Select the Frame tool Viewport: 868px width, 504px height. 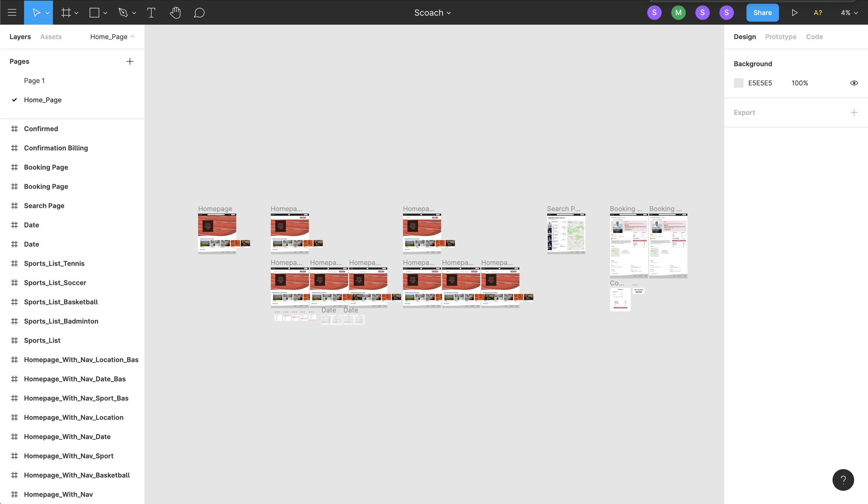pos(66,13)
